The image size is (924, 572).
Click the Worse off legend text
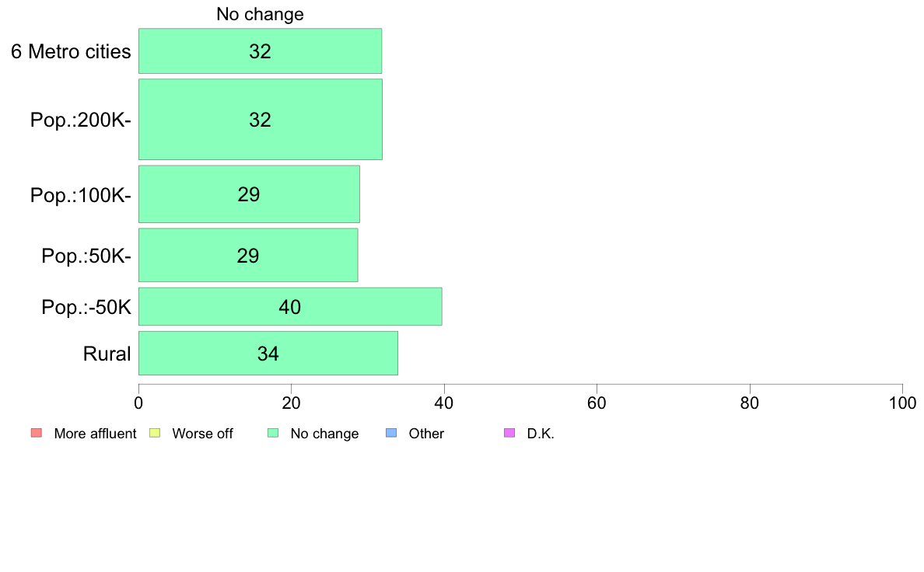(x=202, y=434)
